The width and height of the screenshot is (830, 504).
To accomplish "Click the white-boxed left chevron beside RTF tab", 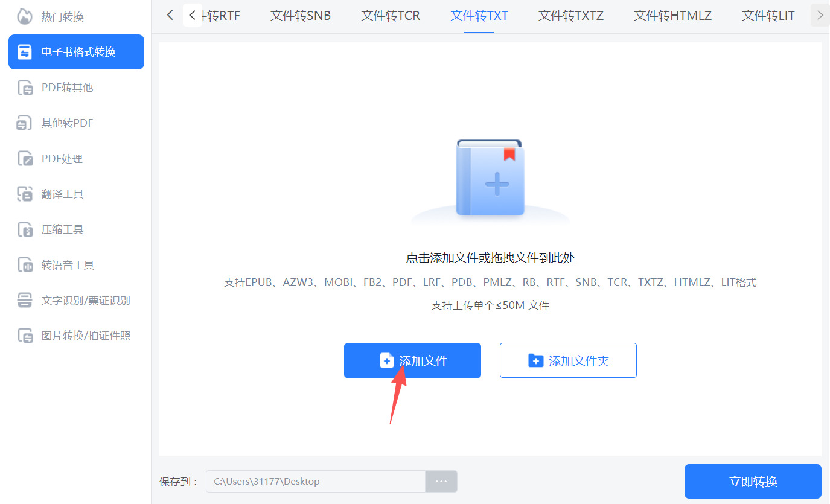I will click(x=193, y=15).
